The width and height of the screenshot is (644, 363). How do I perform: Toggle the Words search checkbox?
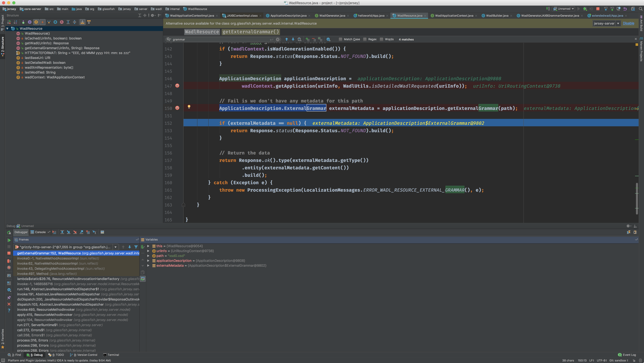tap(382, 39)
